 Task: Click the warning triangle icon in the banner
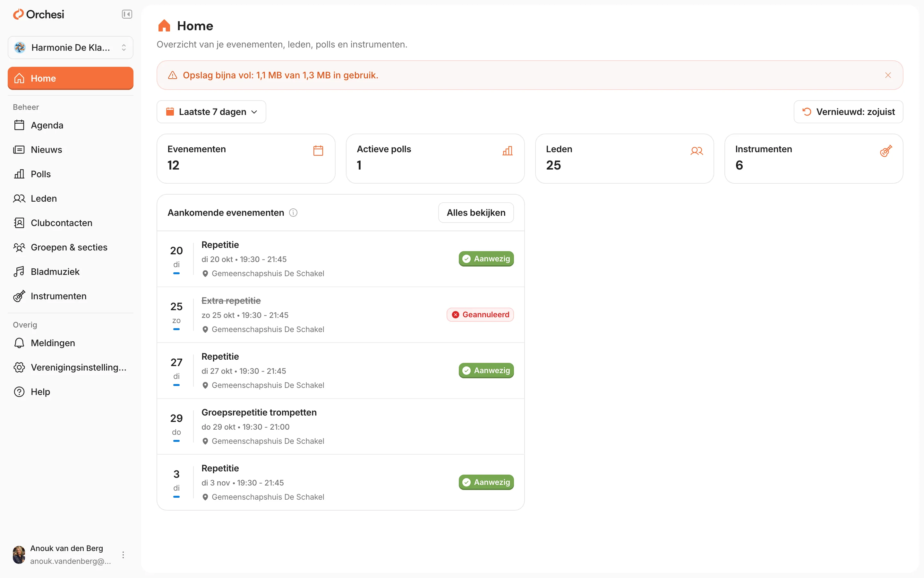pyautogui.click(x=173, y=75)
